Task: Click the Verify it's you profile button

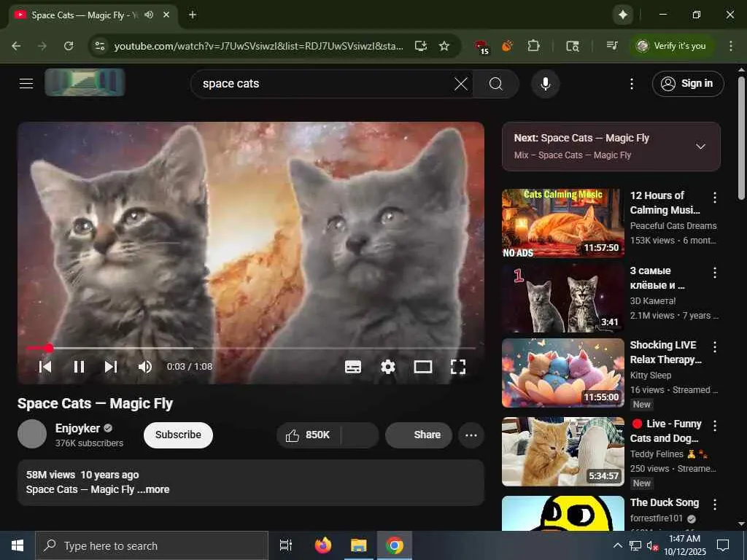Action: 672,46
